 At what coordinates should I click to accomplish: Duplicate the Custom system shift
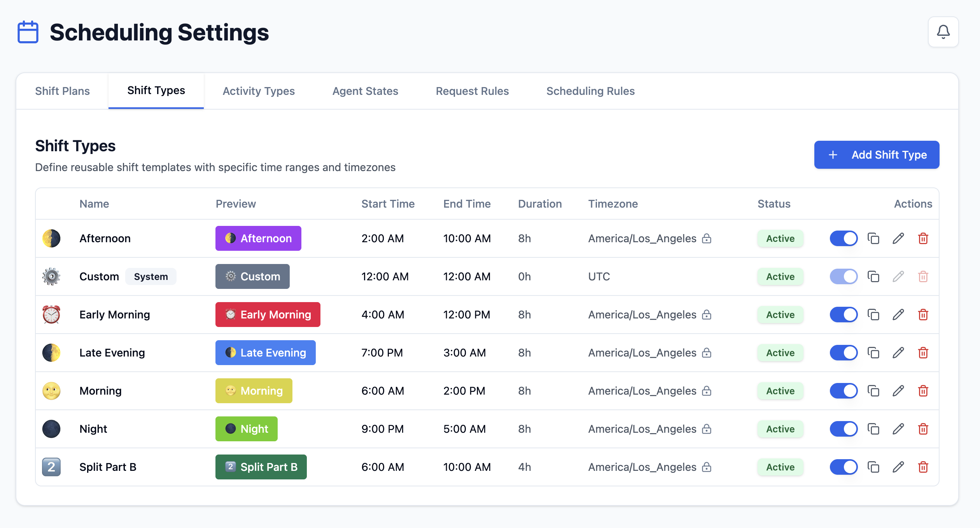coord(873,276)
